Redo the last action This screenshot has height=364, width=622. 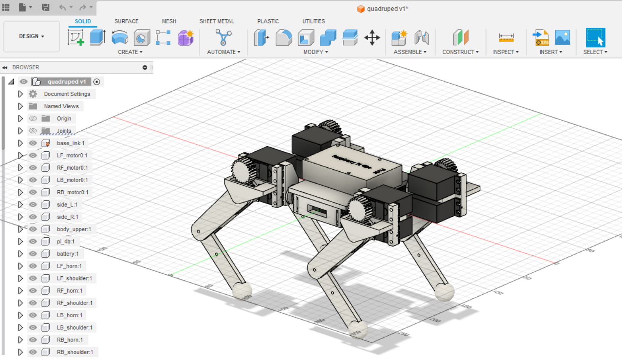(x=83, y=7)
